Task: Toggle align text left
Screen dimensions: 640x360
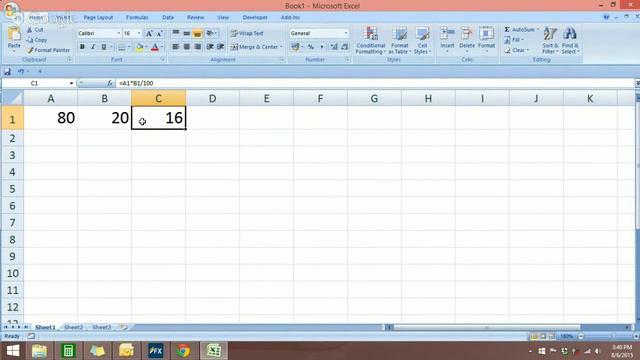Action: click(176, 47)
